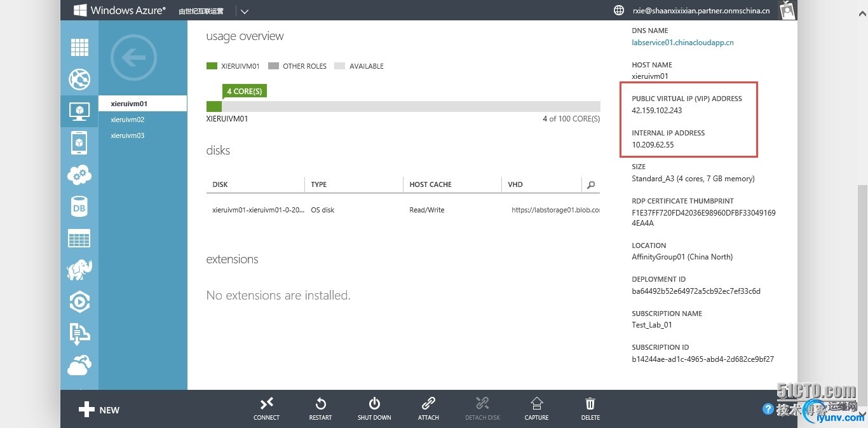Click the 4 CORE(S) usage label

coord(245,92)
